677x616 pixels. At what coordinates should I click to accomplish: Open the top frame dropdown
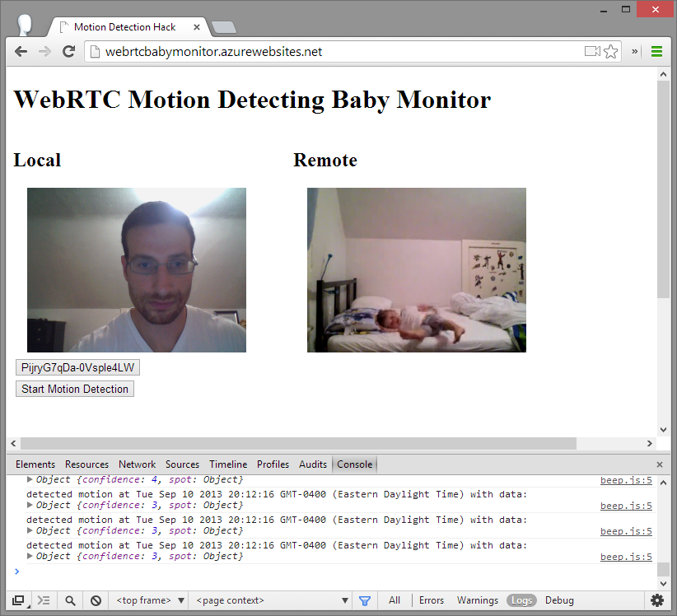[151, 600]
